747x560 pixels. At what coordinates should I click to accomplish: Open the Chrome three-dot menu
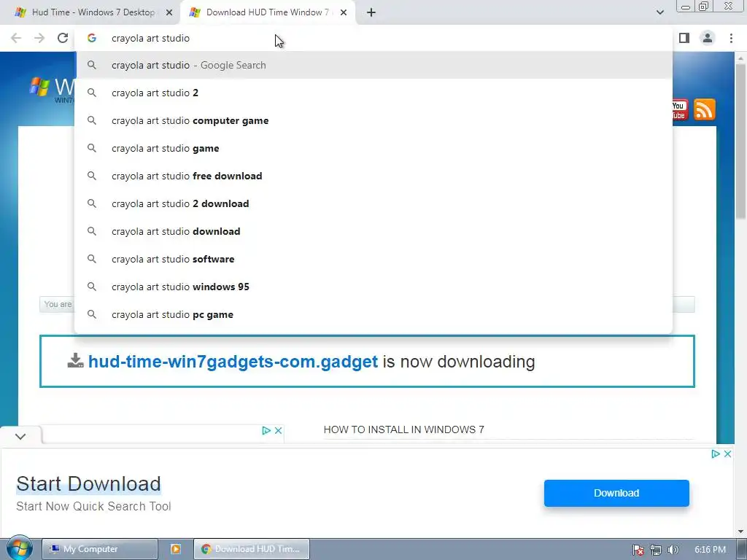(x=731, y=38)
